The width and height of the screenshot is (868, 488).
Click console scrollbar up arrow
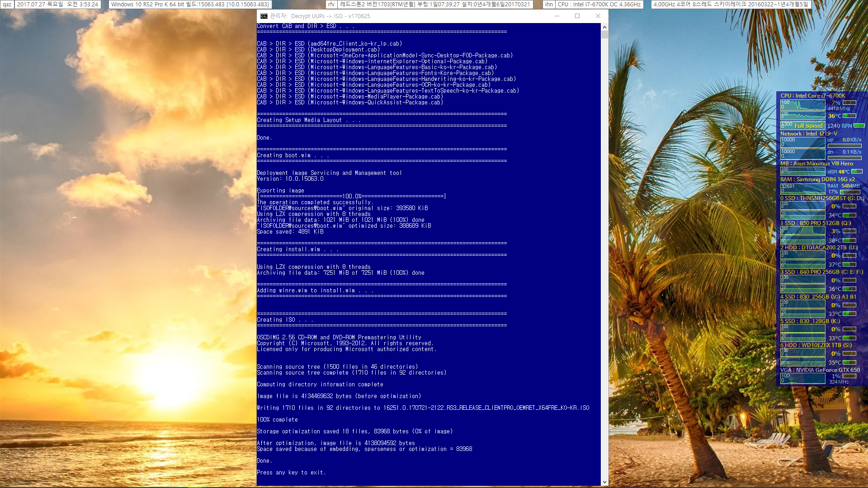tap(604, 27)
